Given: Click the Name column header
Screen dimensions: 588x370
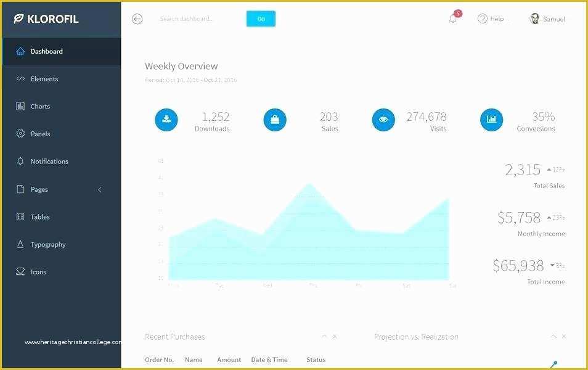Looking at the screenshot, I should (194, 360).
